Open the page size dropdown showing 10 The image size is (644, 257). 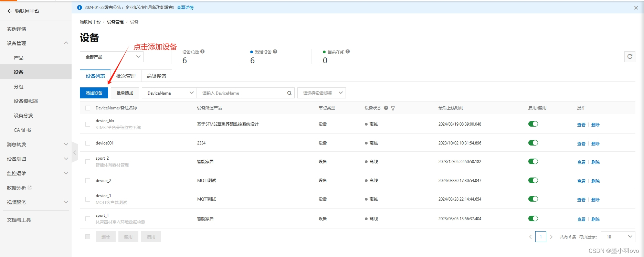click(618, 237)
